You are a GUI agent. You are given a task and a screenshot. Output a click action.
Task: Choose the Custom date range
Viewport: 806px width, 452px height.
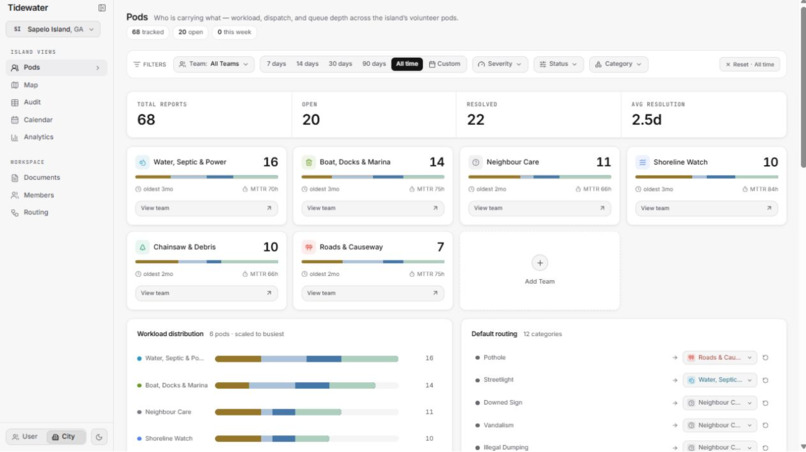tap(445, 64)
